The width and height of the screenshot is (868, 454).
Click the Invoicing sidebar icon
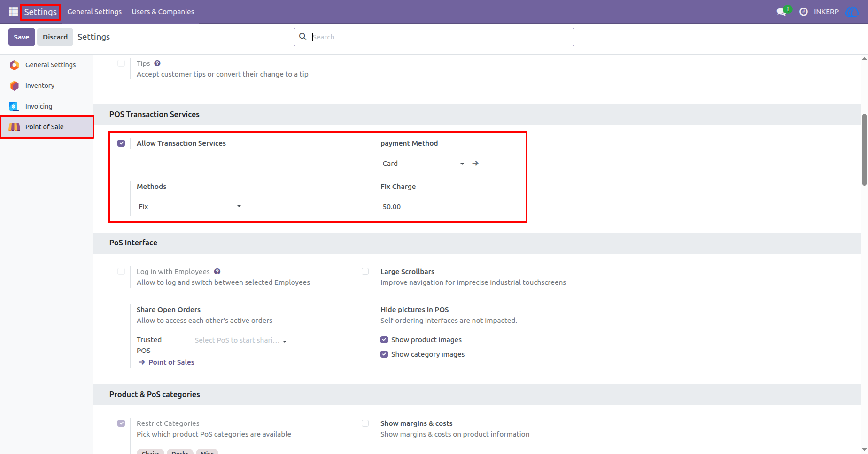tap(15, 106)
